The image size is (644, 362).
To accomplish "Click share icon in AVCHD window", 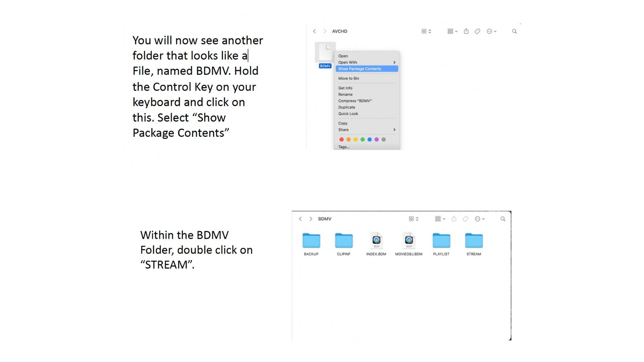I will pos(466,31).
